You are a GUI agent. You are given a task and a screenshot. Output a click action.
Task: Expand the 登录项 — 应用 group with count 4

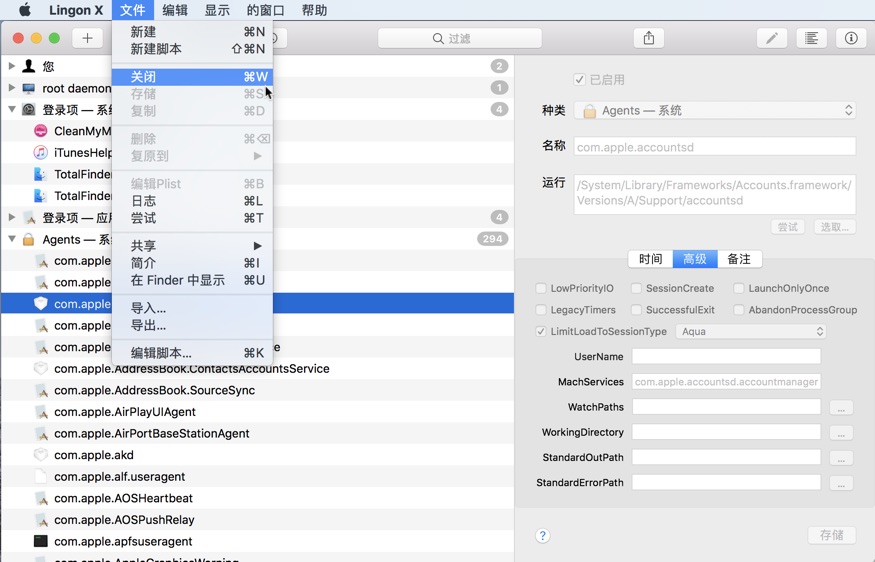(11, 217)
